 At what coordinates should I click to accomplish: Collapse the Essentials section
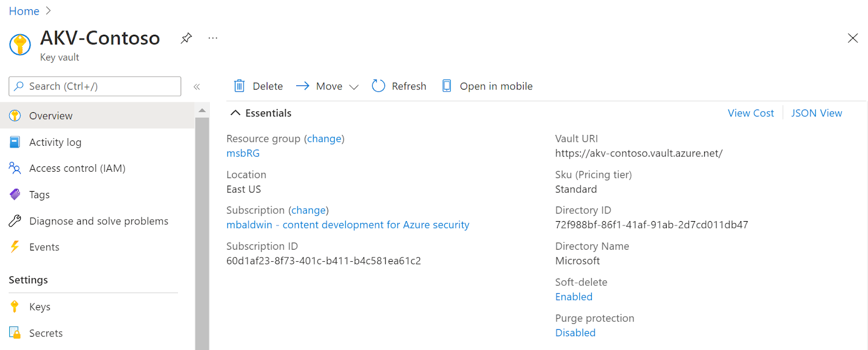tap(235, 113)
